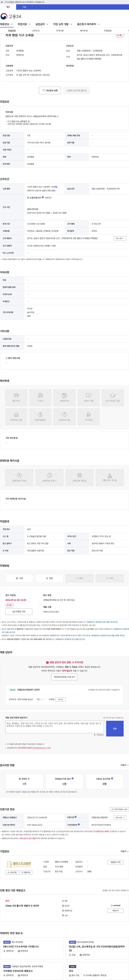This screenshot has width=129, height=980.
Task: Switch to the 개인 tab
Action: tap(8, 7)
